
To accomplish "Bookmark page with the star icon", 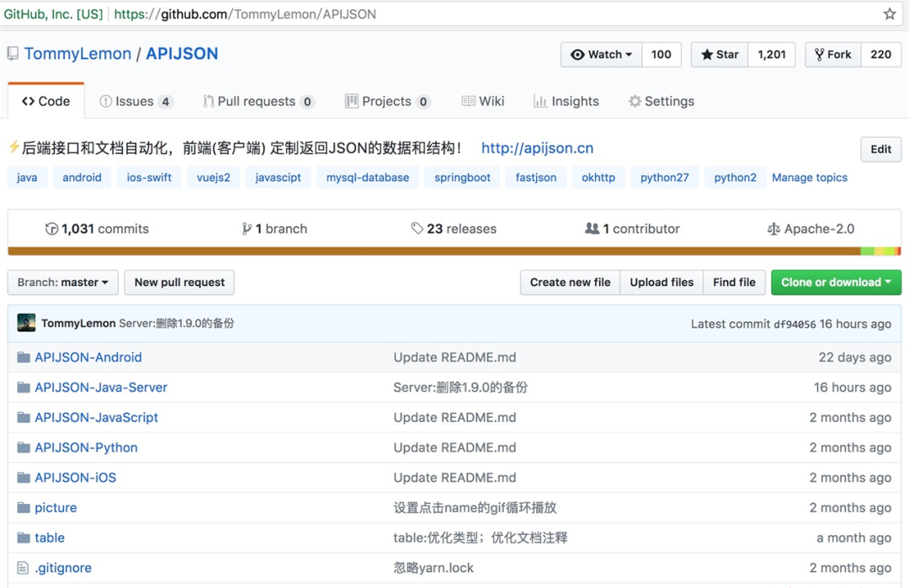I will point(890,14).
